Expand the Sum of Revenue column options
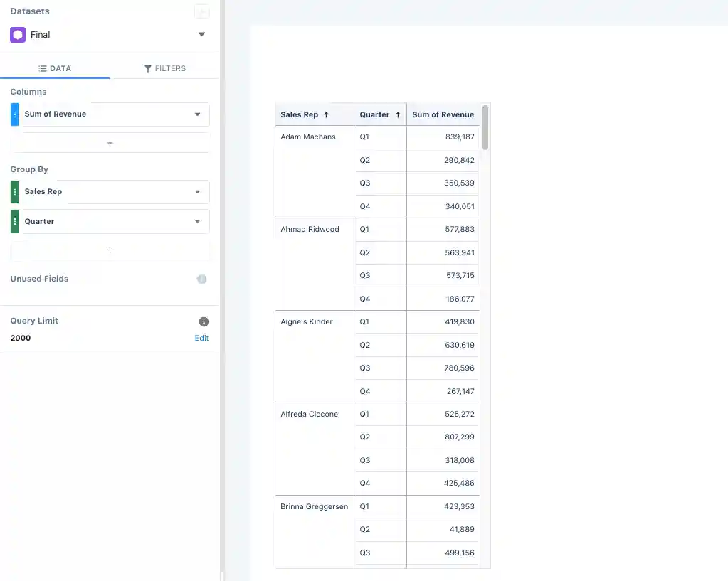This screenshot has width=728, height=581. click(197, 114)
